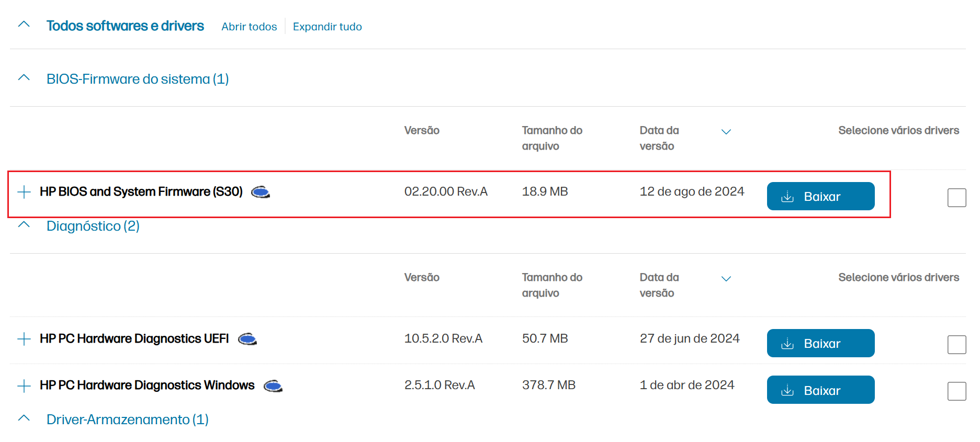Click the date 1 de abr de 2024

click(687, 385)
